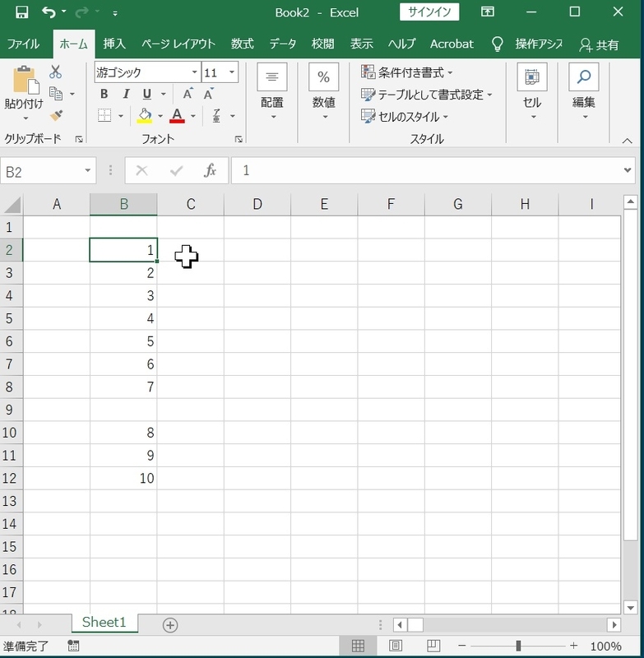Switch to Normal view

coord(358,646)
